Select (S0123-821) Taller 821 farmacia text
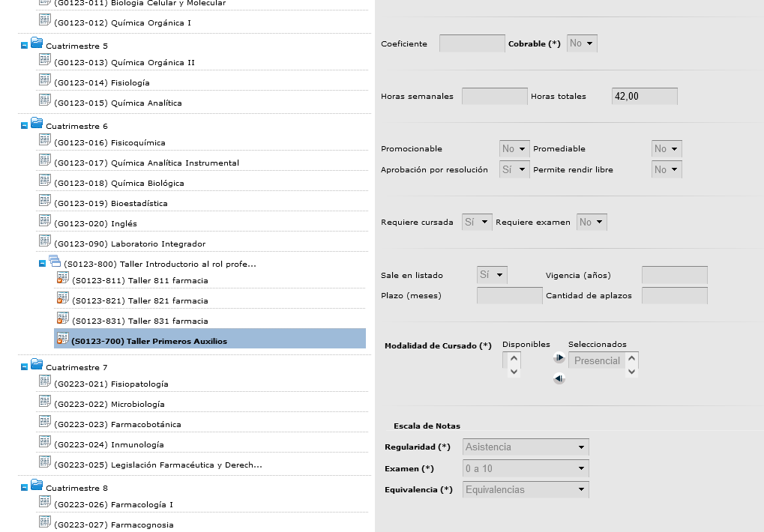Viewport: 764px width, 532px height. coord(140,300)
